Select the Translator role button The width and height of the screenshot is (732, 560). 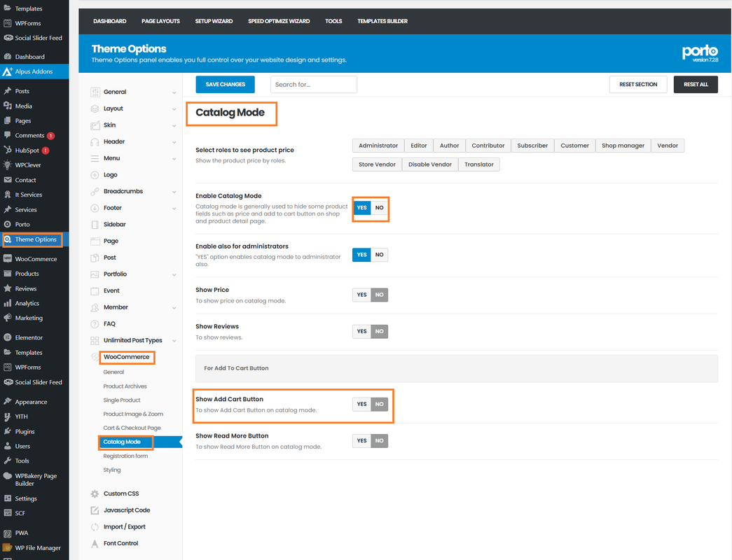(479, 164)
